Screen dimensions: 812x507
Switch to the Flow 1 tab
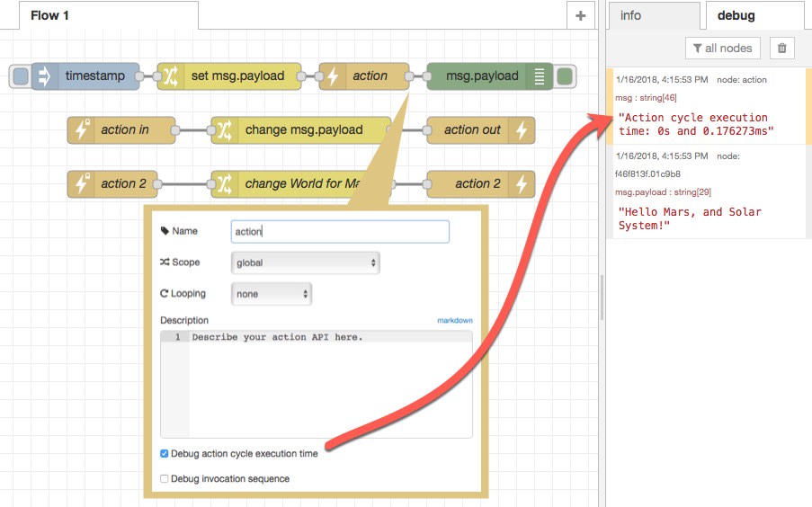[109, 15]
